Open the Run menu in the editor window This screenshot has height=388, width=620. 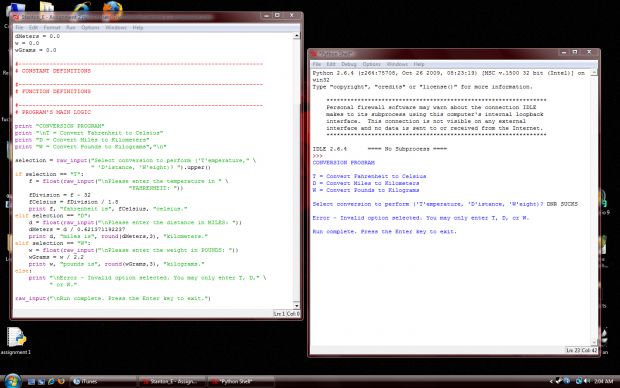click(x=71, y=28)
